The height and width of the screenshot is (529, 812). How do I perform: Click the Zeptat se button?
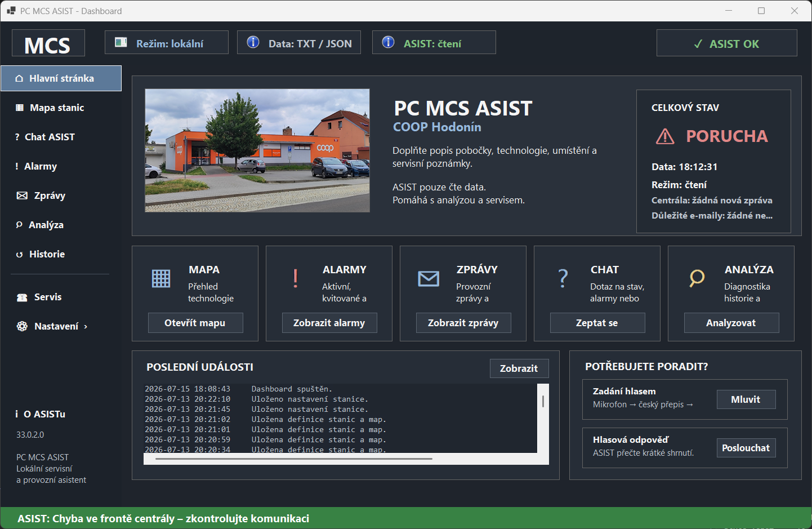597,323
